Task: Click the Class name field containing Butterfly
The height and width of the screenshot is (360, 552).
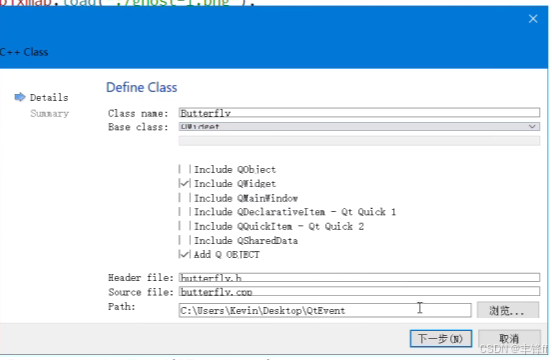Action: 359,113
